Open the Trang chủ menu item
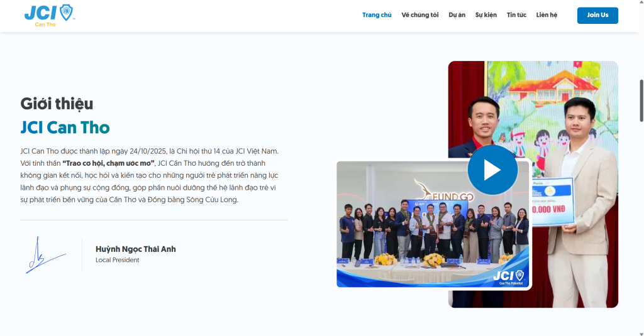Image resolution: width=644 pixels, height=336 pixels. coord(377,15)
